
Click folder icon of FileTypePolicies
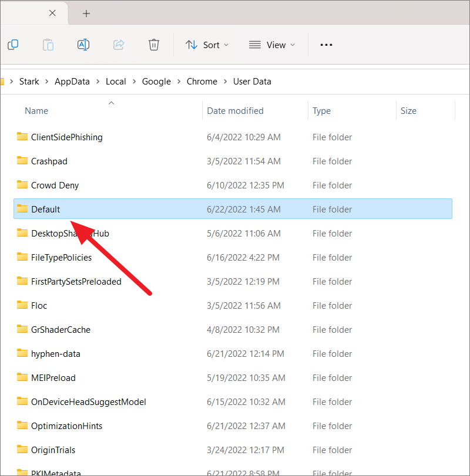[x=22, y=256]
